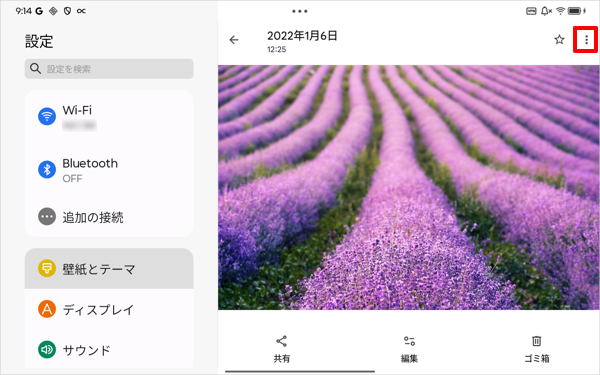Tap the battery status icon
The image size is (600, 375).
576,11
